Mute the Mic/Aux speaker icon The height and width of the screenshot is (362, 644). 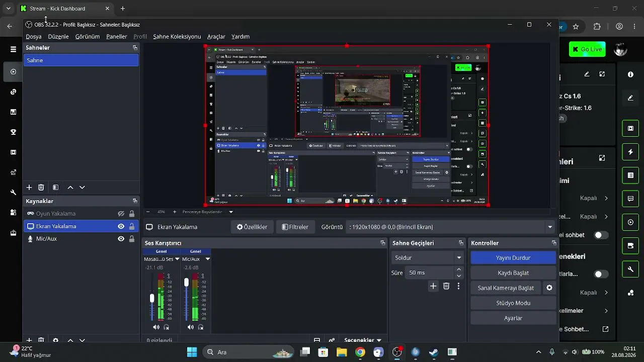coord(190,327)
